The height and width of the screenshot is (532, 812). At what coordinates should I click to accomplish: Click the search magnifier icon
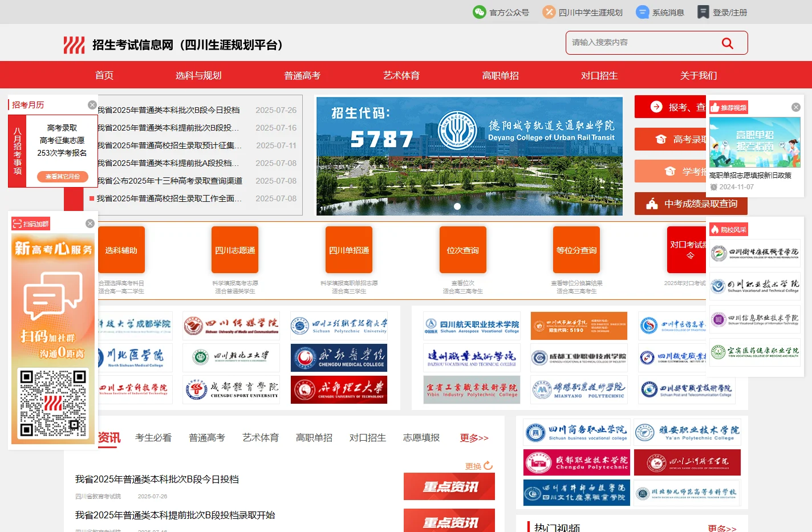(x=727, y=43)
